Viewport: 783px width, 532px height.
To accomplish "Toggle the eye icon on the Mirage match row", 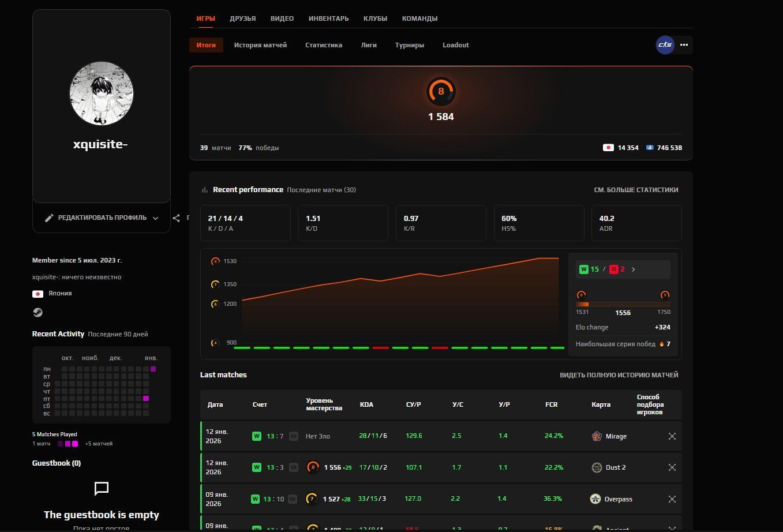I will [293, 436].
